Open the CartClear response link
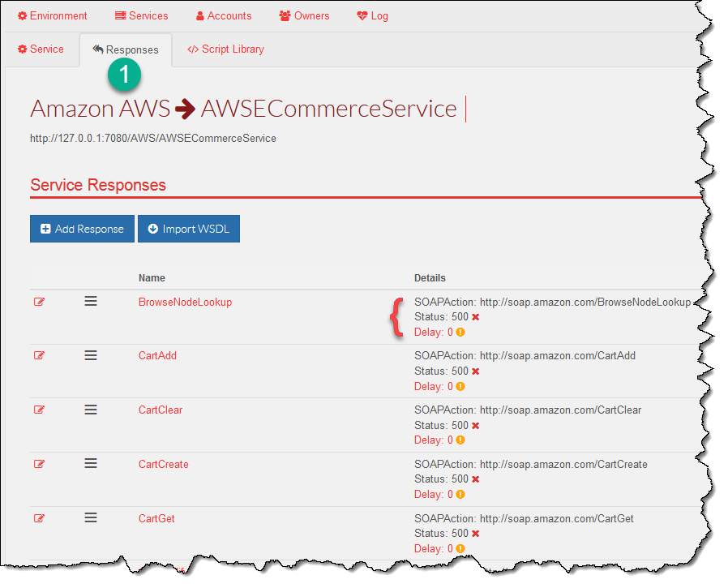 click(161, 410)
